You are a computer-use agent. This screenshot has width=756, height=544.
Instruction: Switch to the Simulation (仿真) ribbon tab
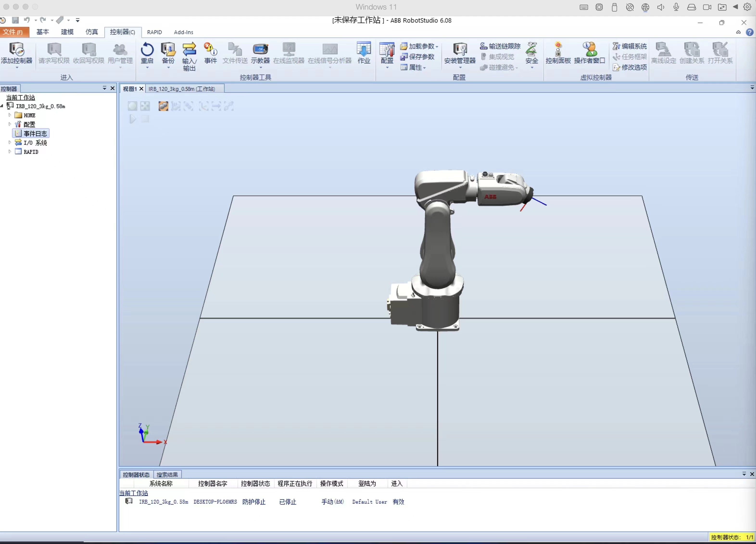(x=92, y=32)
